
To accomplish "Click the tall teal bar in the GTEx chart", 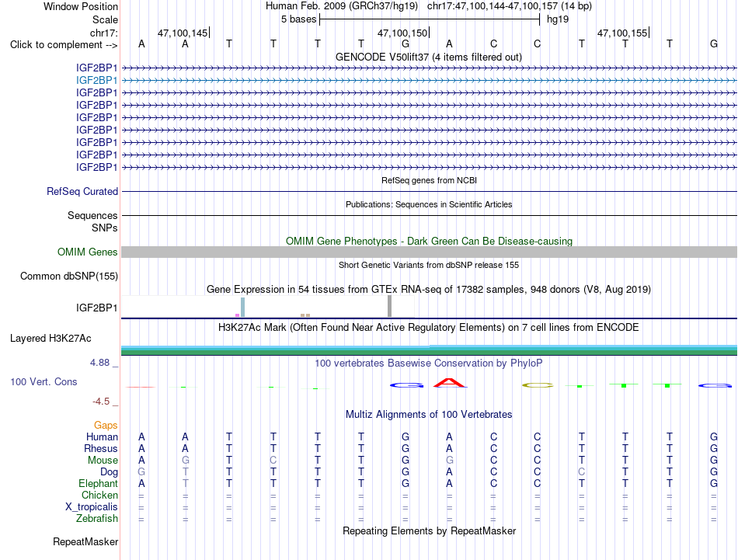I will pyautogui.click(x=242, y=308).
